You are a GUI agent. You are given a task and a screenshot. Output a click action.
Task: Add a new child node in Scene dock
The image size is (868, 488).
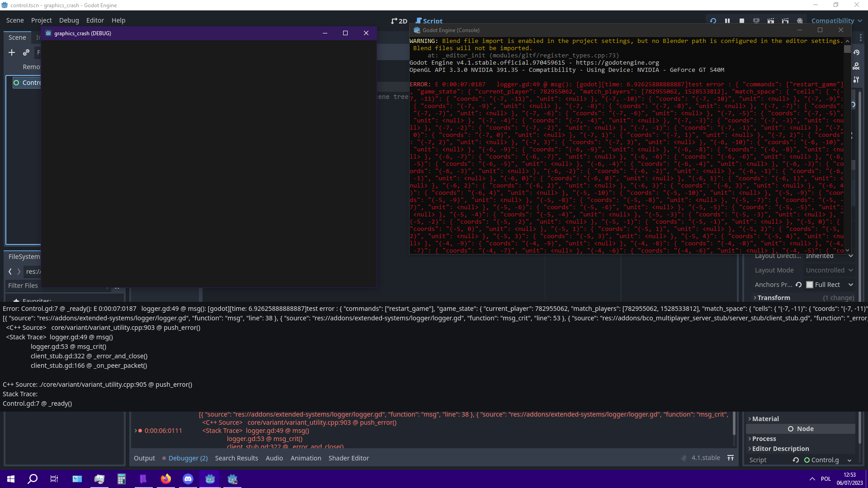12,52
